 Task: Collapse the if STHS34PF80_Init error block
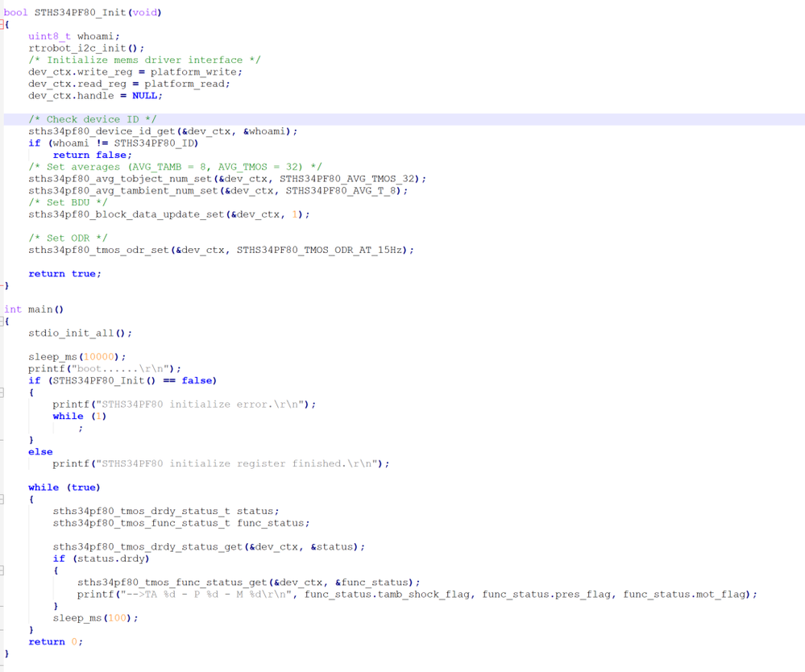click(x=3, y=392)
